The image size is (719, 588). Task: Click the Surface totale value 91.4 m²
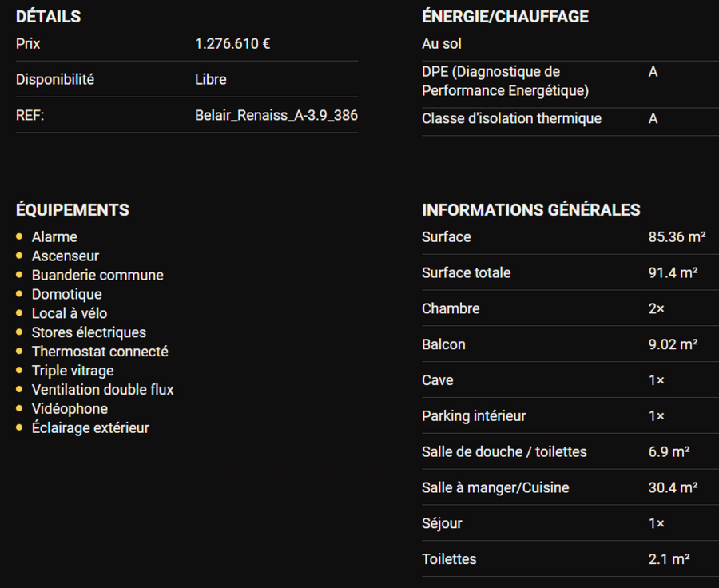673,273
